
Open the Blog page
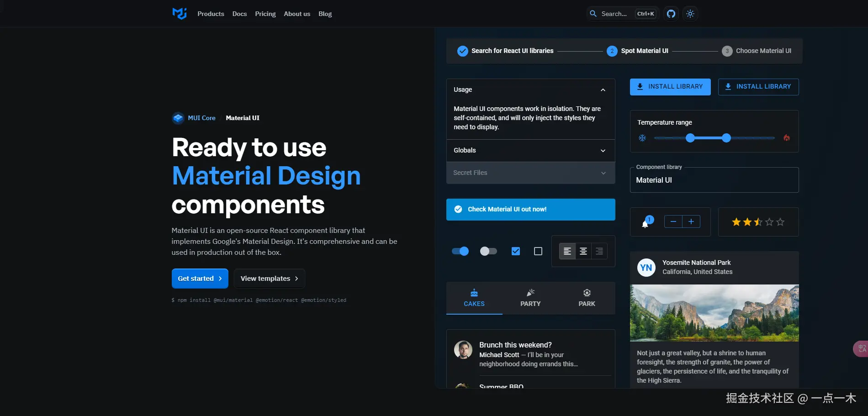coord(325,14)
